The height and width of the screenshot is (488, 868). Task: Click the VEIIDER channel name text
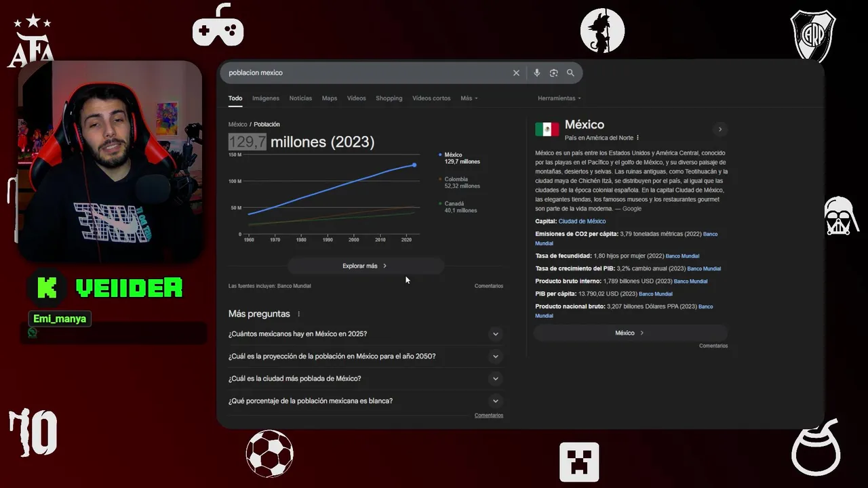pos(129,288)
